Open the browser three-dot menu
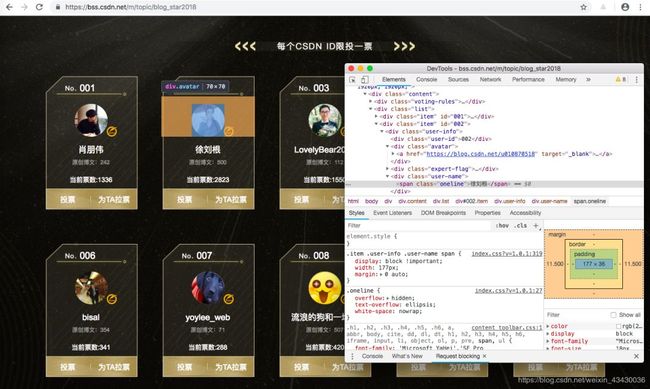The width and height of the screenshot is (650, 389). click(641, 7)
